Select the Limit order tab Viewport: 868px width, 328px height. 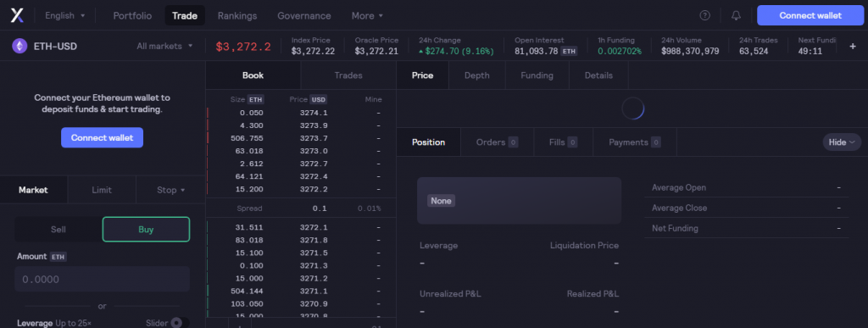pyautogui.click(x=102, y=190)
